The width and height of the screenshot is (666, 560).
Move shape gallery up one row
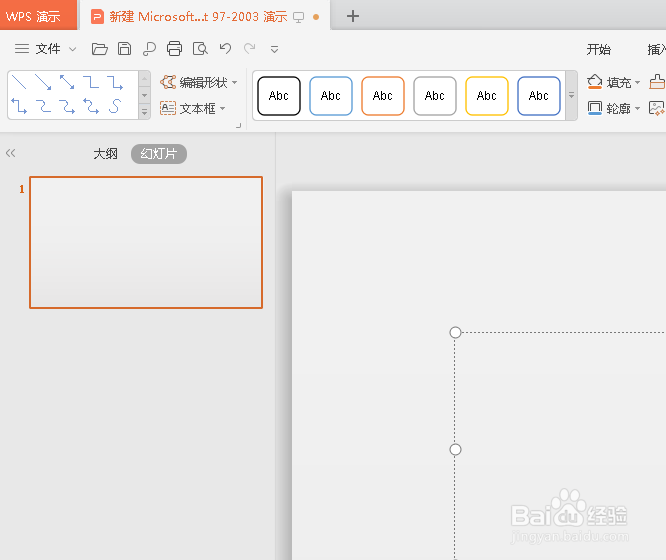tap(144, 79)
